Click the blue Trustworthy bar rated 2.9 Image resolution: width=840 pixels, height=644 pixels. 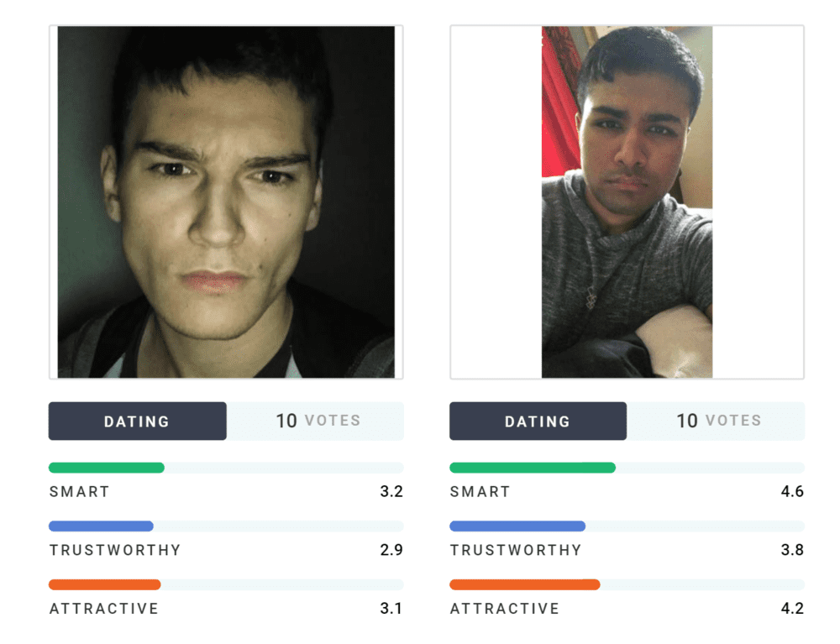[x=101, y=526]
